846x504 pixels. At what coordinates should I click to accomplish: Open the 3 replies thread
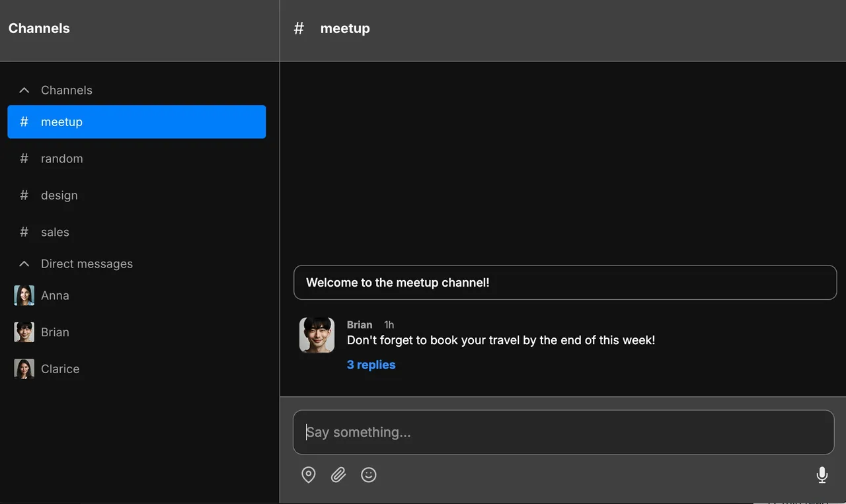click(371, 364)
